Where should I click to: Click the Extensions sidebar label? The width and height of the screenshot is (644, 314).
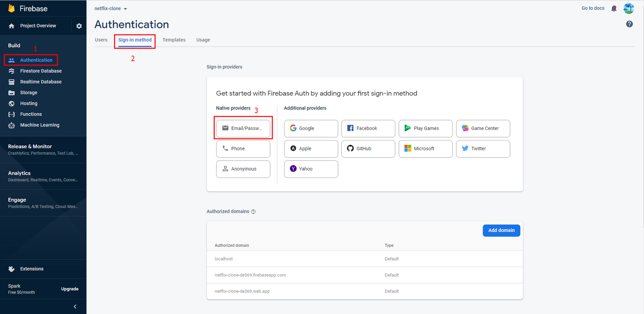(32, 269)
